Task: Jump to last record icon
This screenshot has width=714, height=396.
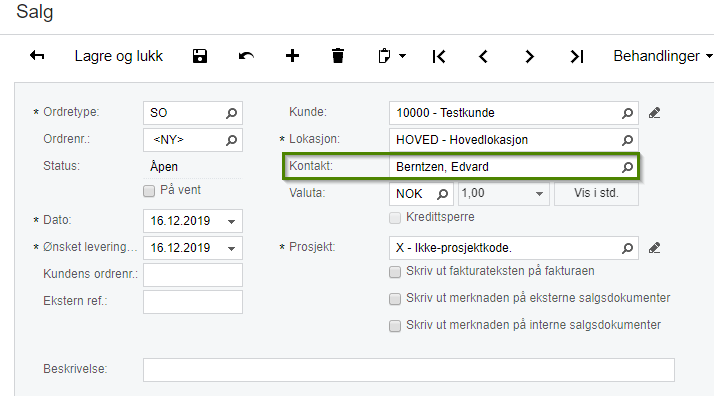Action: tap(577, 56)
